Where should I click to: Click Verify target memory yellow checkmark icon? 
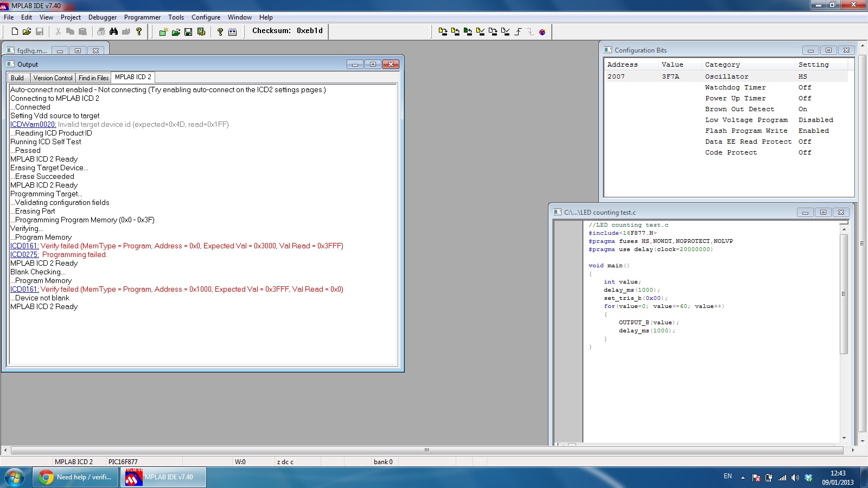pos(480,32)
